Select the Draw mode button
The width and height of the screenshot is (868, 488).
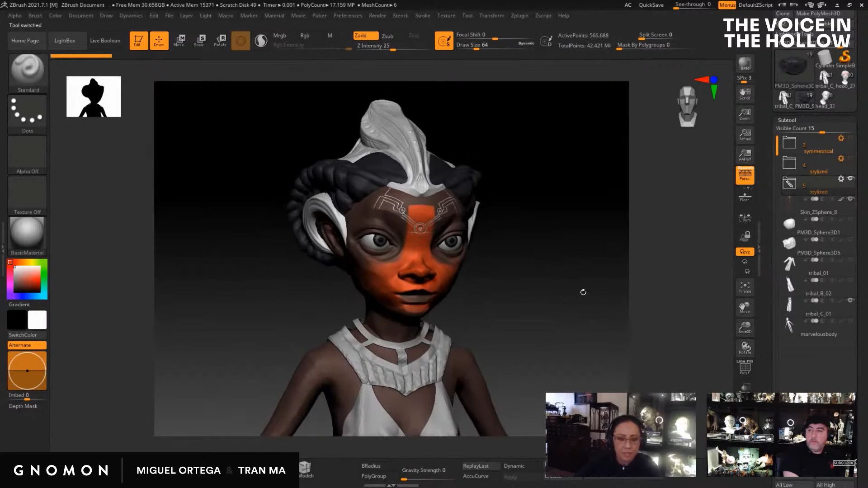pos(159,40)
